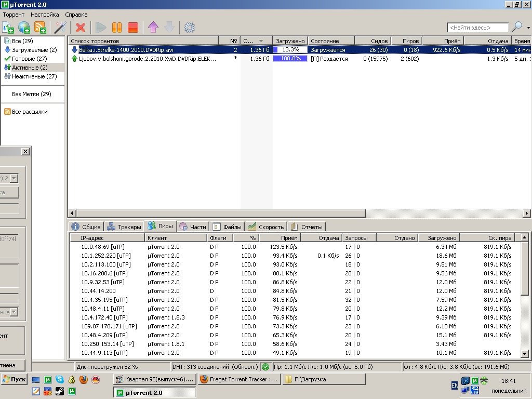Click the green network status check icon
The image size is (532, 399).
266,367
